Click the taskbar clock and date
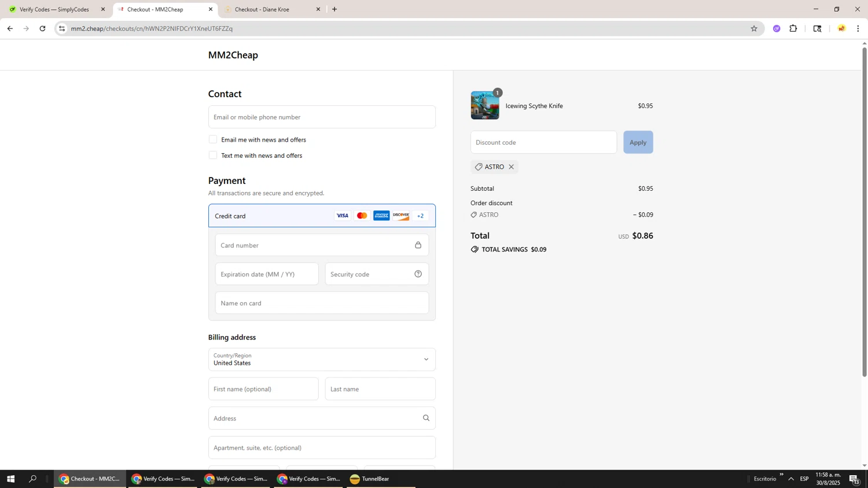Image resolution: width=868 pixels, height=488 pixels. point(828,479)
